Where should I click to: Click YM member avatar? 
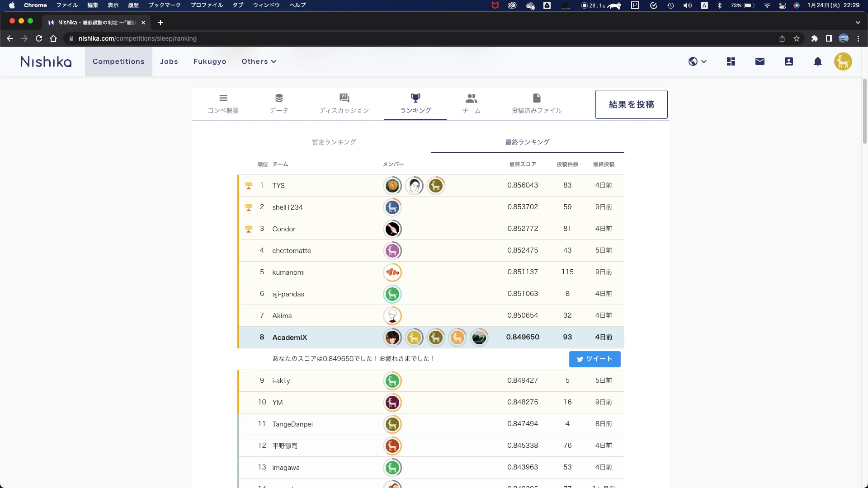[392, 403]
